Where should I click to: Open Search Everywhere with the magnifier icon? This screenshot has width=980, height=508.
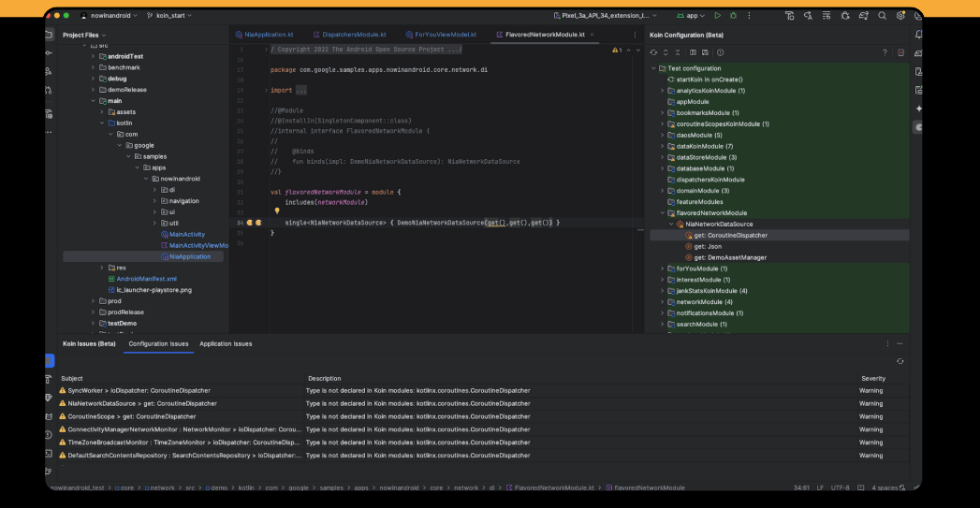882,16
